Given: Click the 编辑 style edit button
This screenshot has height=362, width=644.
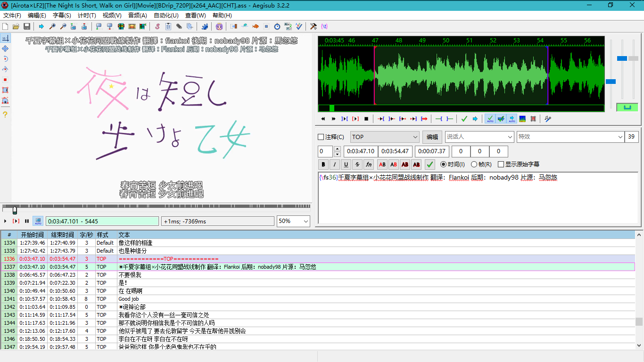Looking at the screenshot, I should tap(432, 137).
